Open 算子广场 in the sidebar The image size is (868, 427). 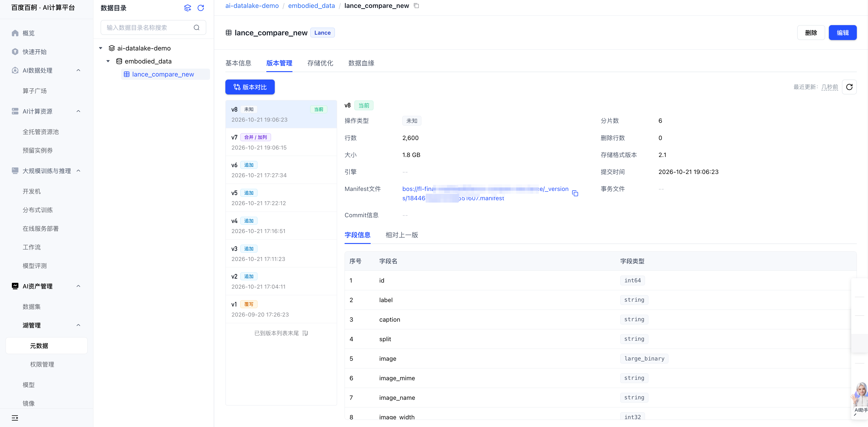point(35,91)
